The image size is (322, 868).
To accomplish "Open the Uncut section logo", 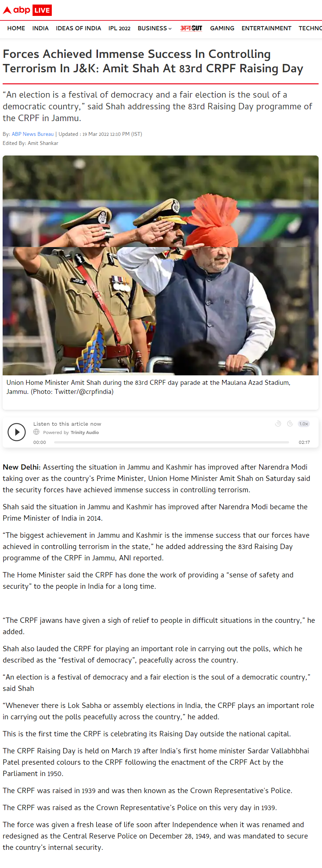I will click(x=191, y=28).
